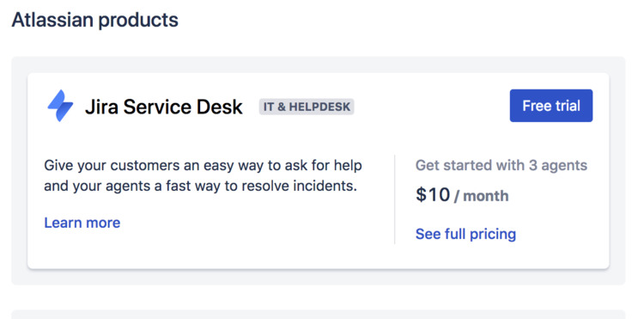Click the description line ending "resolve incidents."
Image resolution: width=644 pixels, height=319 pixels.
pos(200,187)
